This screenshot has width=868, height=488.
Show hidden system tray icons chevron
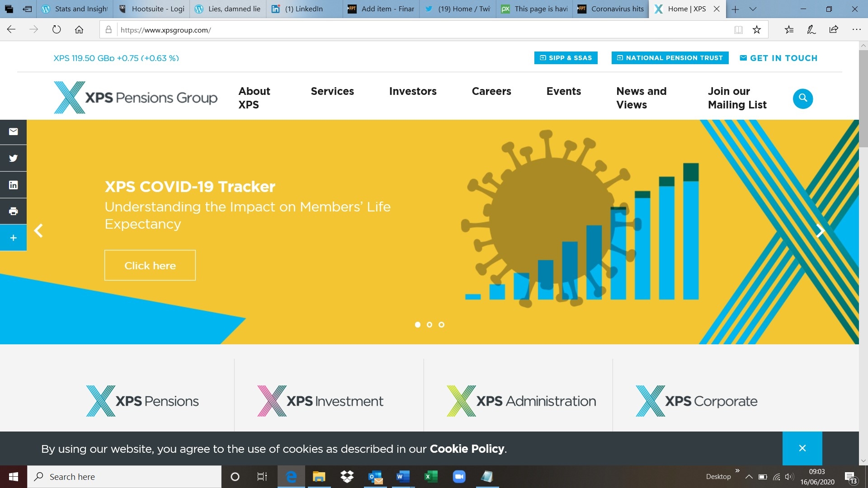pyautogui.click(x=749, y=477)
